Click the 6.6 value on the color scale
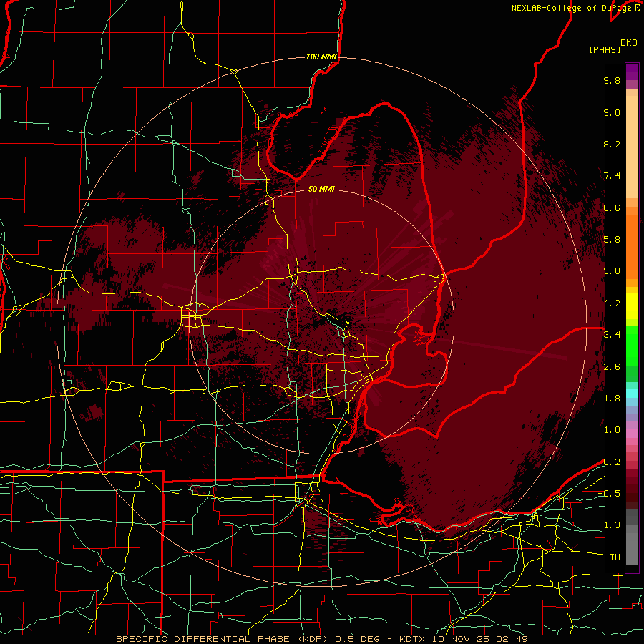This screenshot has height=644, width=644. [612, 208]
